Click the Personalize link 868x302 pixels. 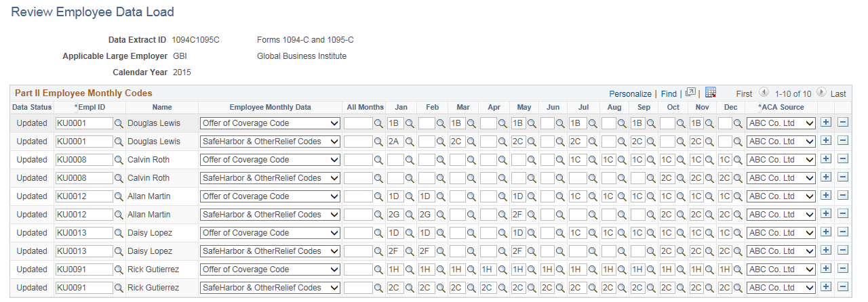coord(630,93)
